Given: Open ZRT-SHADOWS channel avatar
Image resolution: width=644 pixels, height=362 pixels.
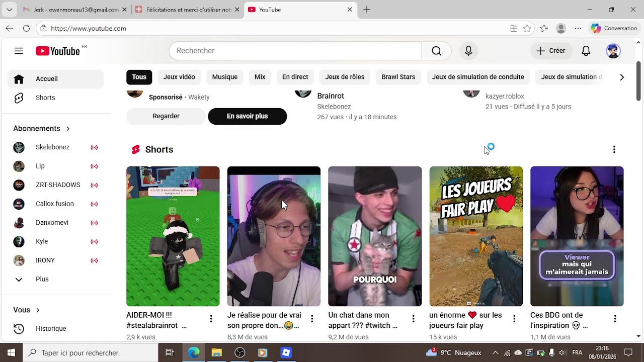Looking at the screenshot, I should (19, 185).
